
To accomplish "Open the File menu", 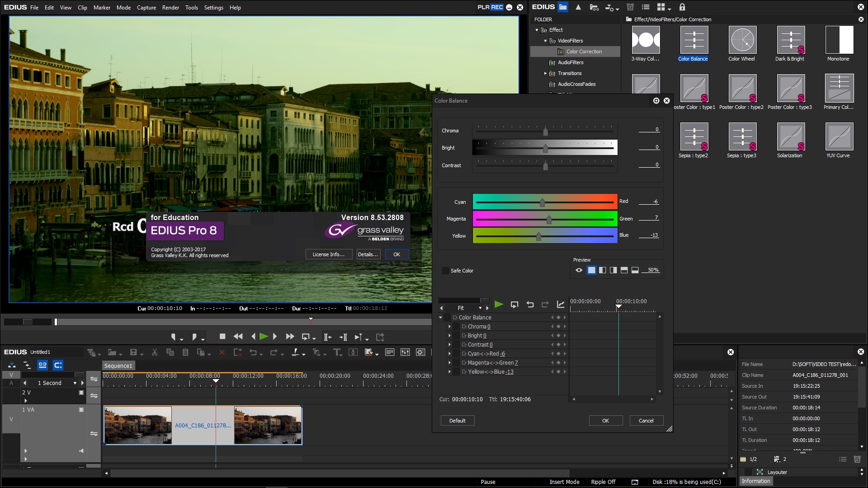I will [x=34, y=7].
